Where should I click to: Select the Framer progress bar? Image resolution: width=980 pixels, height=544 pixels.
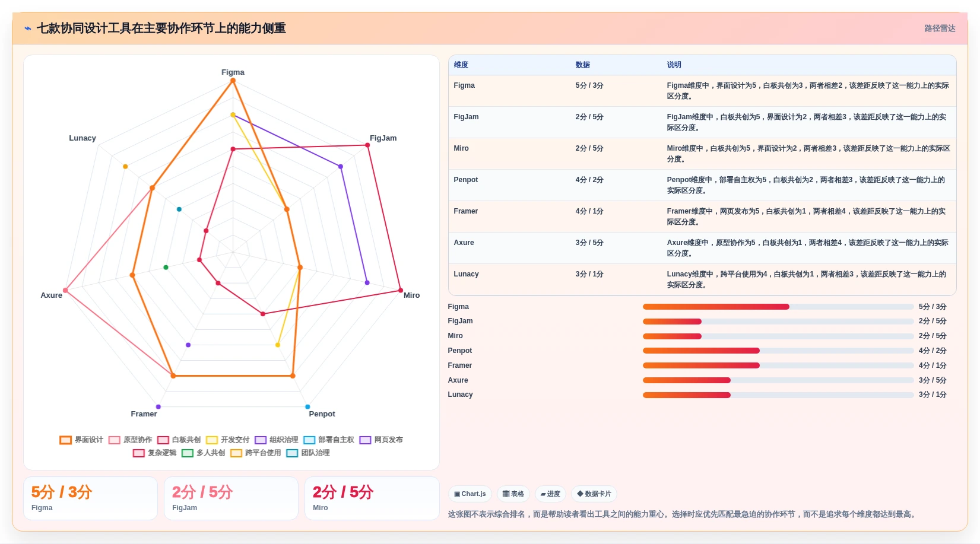pyautogui.click(x=778, y=365)
